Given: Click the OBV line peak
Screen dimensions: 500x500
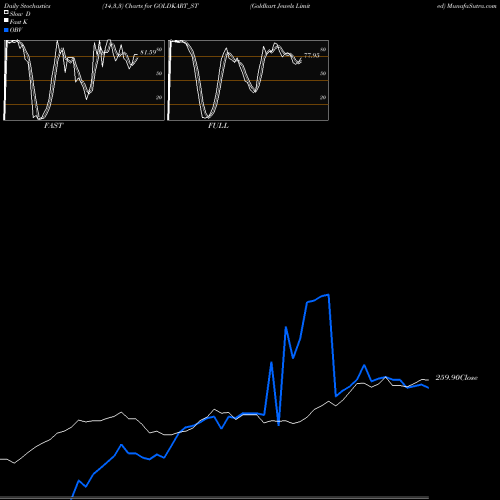Looking at the screenshot, I should pos(329,295).
